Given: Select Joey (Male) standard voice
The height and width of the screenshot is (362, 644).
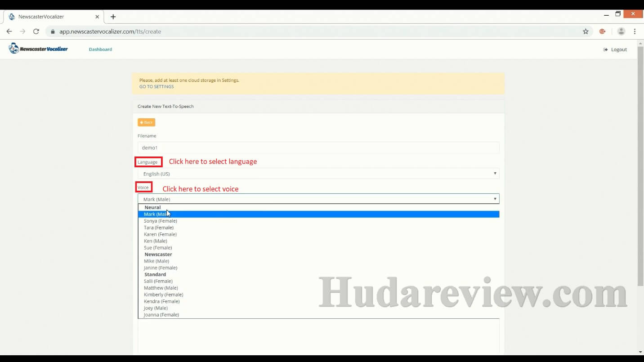Looking at the screenshot, I should click(319, 308).
